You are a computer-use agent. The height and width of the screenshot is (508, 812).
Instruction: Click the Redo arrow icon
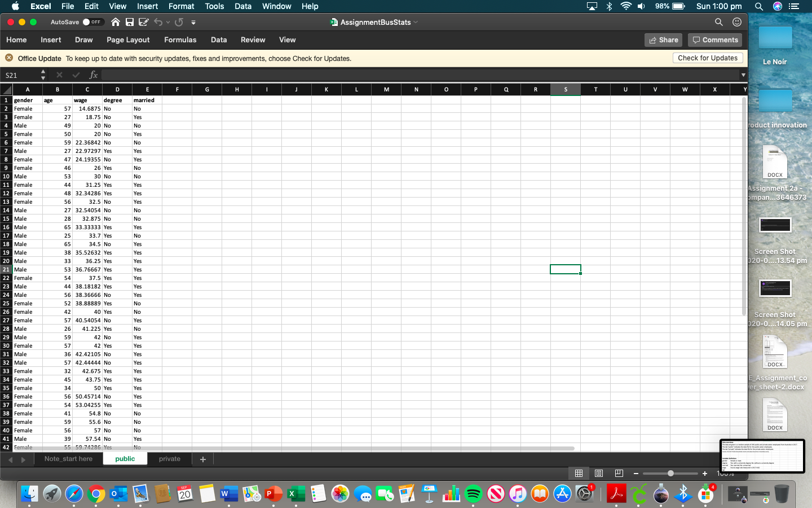[x=179, y=22]
